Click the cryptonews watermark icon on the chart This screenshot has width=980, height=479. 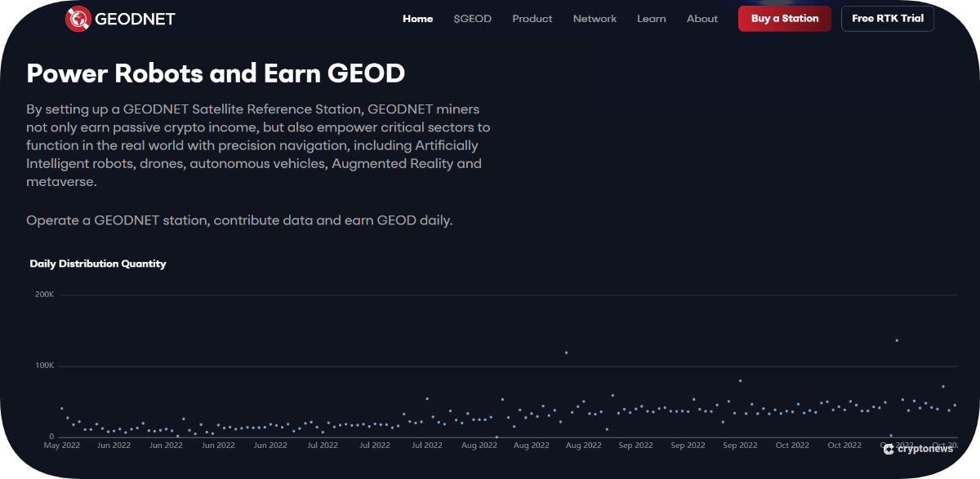click(888, 450)
